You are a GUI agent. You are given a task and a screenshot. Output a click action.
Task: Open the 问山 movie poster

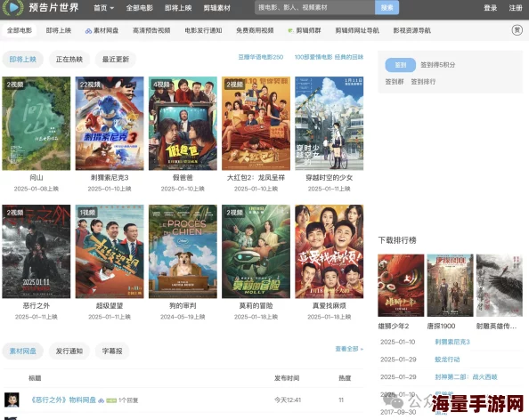(37, 124)
